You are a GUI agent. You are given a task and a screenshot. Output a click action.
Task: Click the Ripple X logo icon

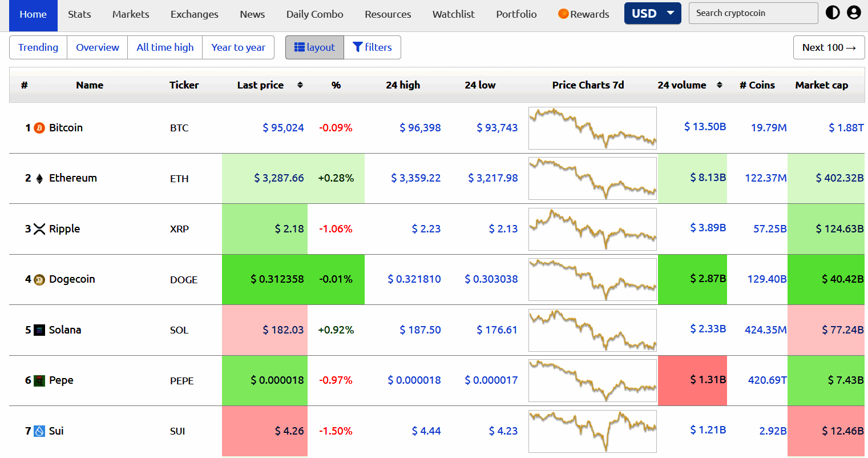[39, 229]
